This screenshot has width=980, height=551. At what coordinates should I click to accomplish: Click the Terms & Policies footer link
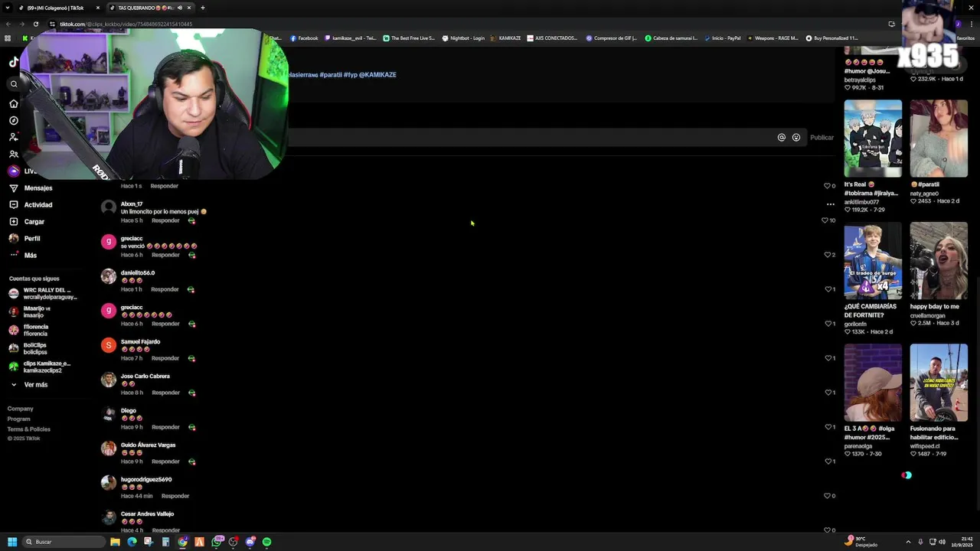pyautogui.click(x=29, y=429)
